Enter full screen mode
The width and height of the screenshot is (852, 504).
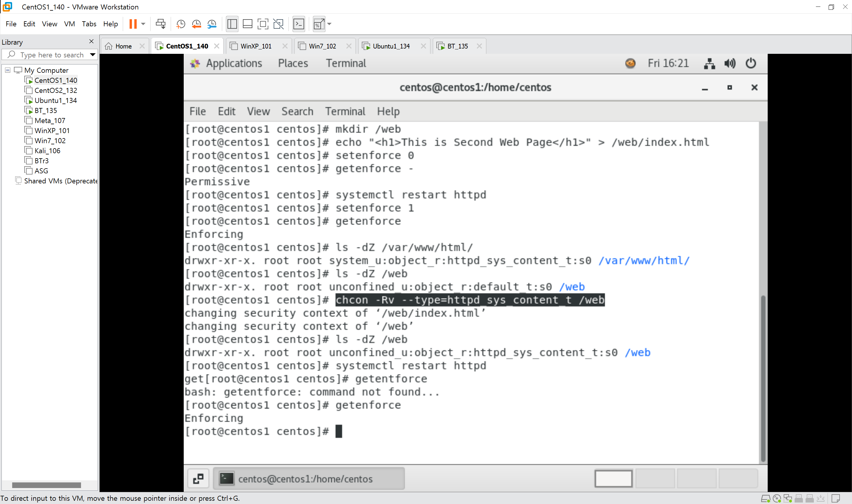(x=263, y=24)
